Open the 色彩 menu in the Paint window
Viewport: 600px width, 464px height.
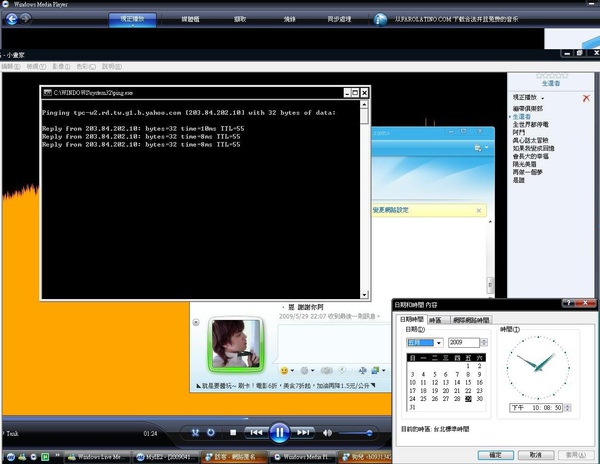tap(86, 67)
